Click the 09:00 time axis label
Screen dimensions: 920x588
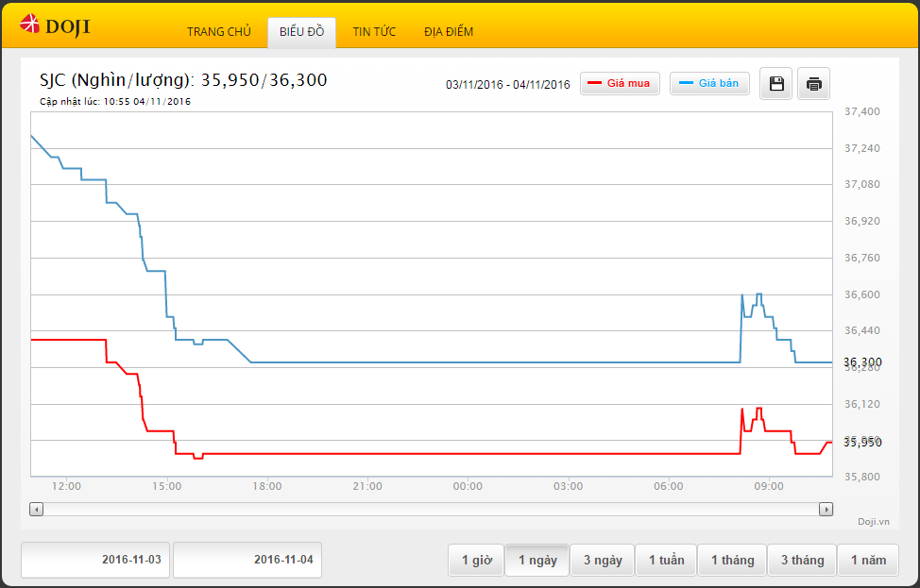[x=769, y=487]
